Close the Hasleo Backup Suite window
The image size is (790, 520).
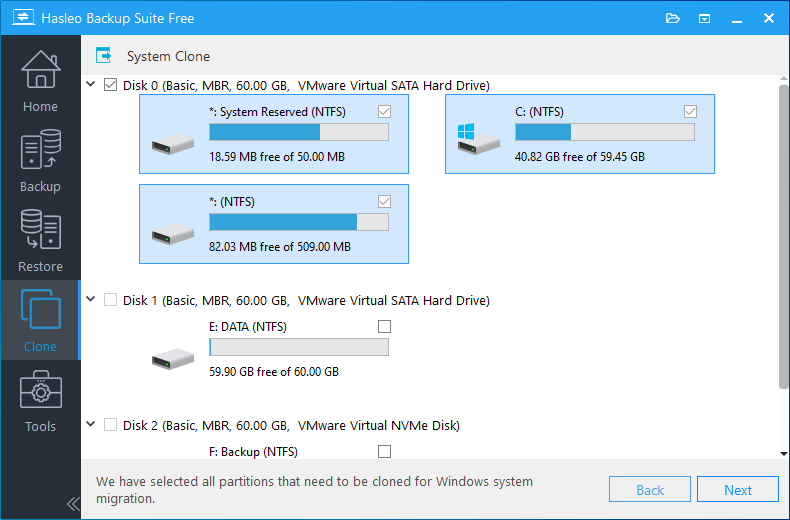pyautogui.click(x=769, y=18)
